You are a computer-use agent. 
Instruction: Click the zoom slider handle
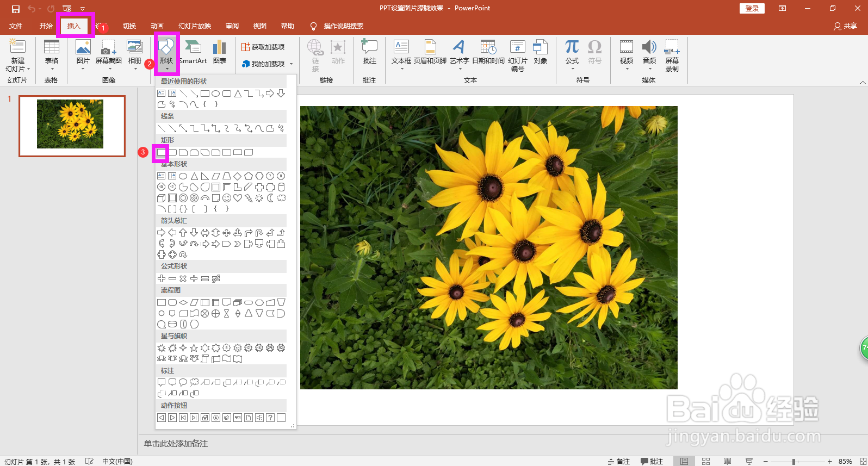pyautogui.click(x=793, y=461)
